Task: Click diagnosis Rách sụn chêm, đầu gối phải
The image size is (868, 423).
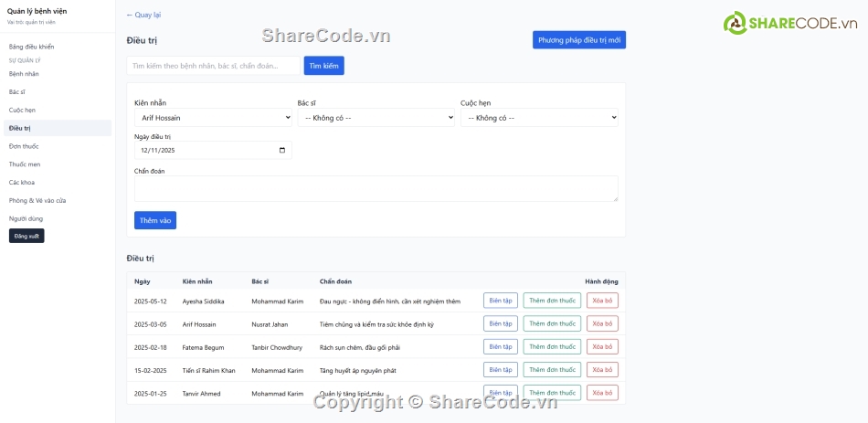Action: pos(360,348)
